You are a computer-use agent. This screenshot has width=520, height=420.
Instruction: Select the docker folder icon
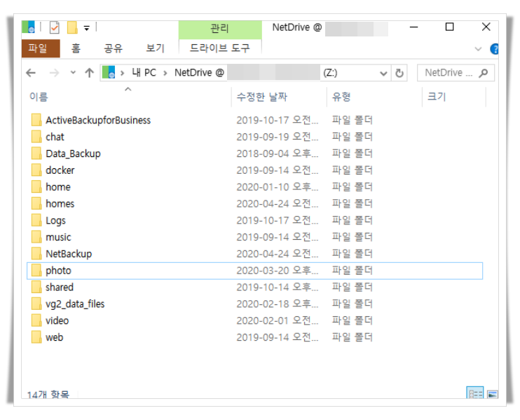click(x=36, y=170)
